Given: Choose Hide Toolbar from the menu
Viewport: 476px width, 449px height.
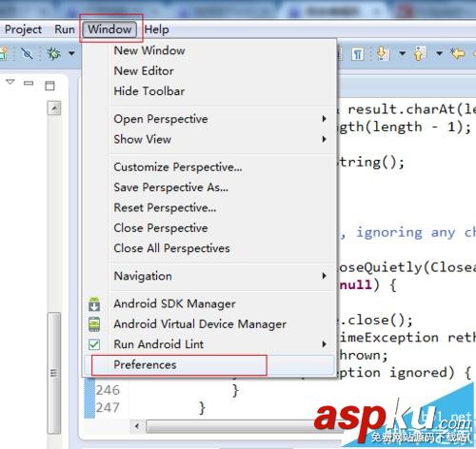Looking at the screenshot, I should click(208, 91).
